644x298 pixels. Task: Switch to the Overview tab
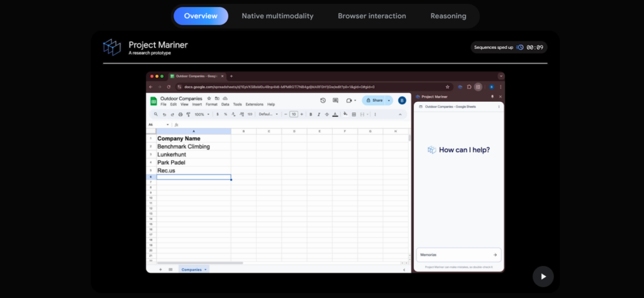pos(201,16)
